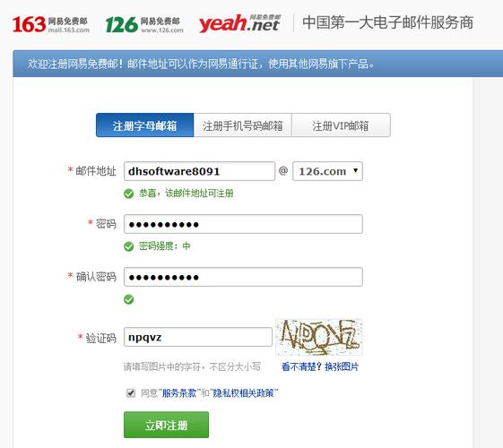Click the green checkmark under 确认密码 field
Viewport: 503px width, 448px height.
128,299
